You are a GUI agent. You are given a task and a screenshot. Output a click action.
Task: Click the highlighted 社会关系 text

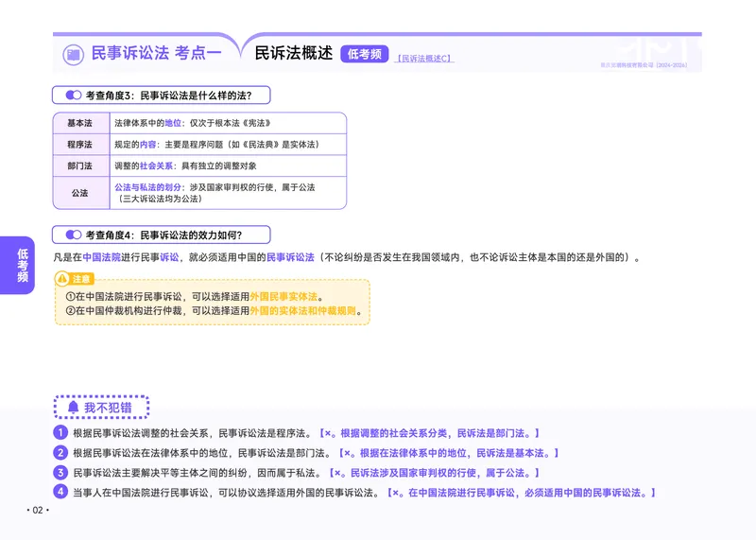point(156,165)
